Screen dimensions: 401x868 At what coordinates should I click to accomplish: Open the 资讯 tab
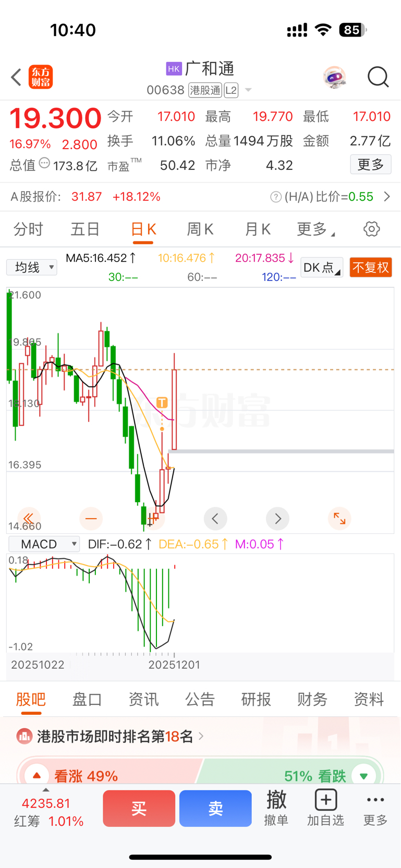(143, 699)
